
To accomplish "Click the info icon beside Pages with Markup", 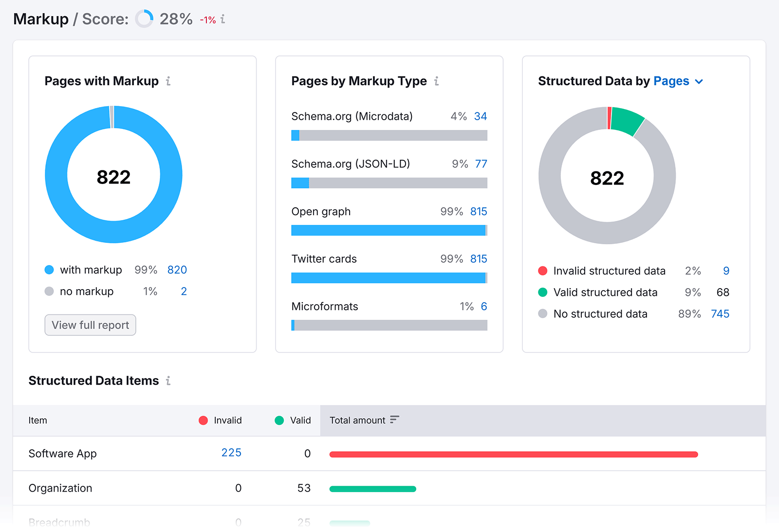I will click(x=168, y=81).
